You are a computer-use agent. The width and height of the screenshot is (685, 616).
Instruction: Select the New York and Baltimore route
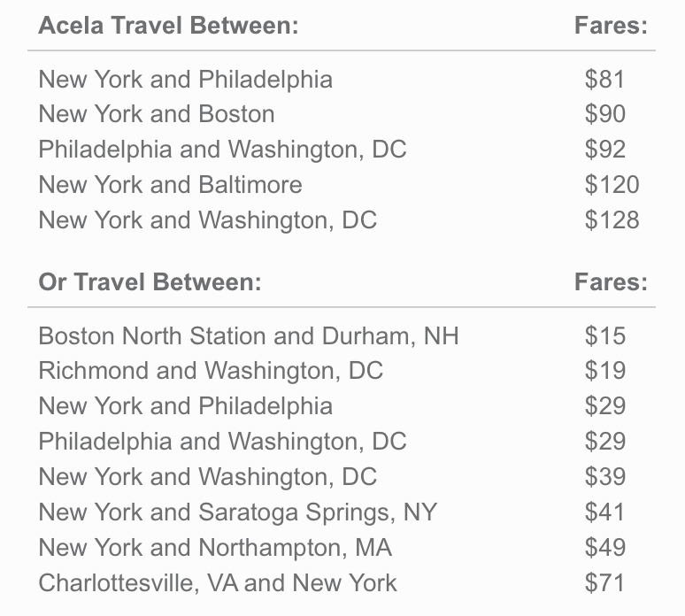[170, 185]
